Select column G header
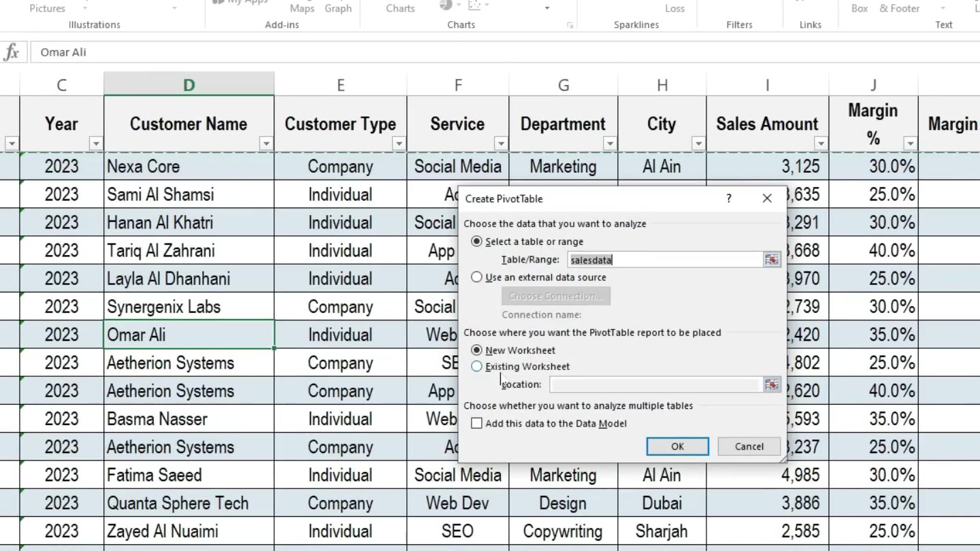This screenshot has width=980, height=551. tap(563, 84)
